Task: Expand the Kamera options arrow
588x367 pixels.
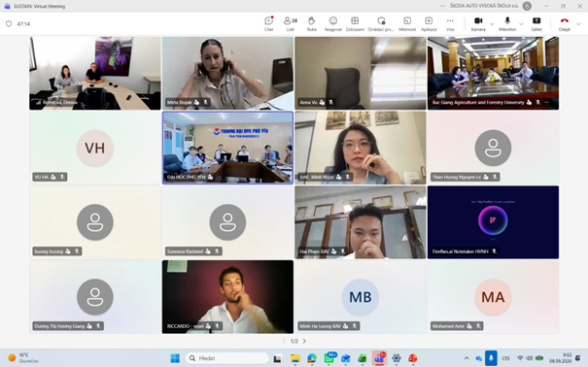Action: (x=492, y=24)
